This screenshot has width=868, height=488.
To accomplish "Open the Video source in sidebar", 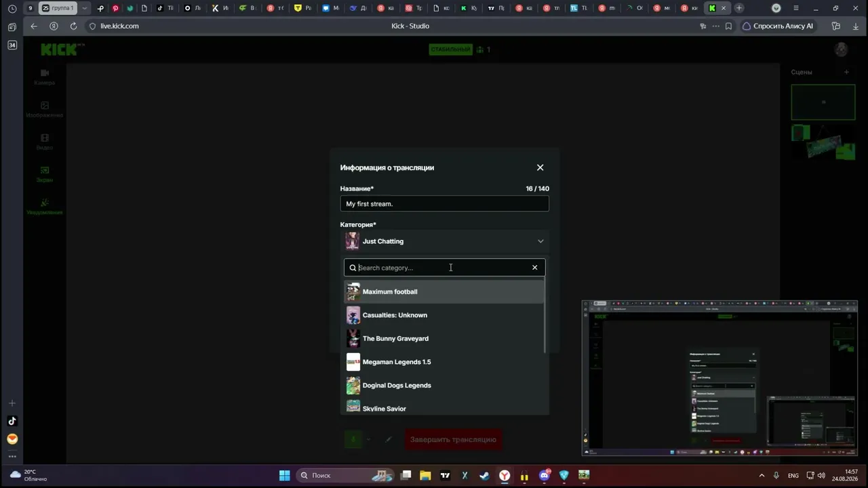I will click(x=45, y=142).
